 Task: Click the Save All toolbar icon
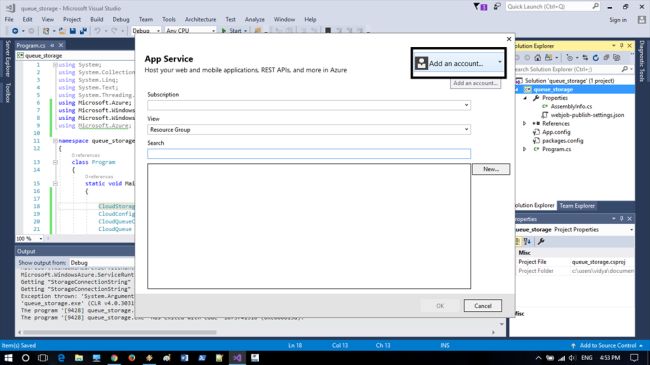coord(83,31)
